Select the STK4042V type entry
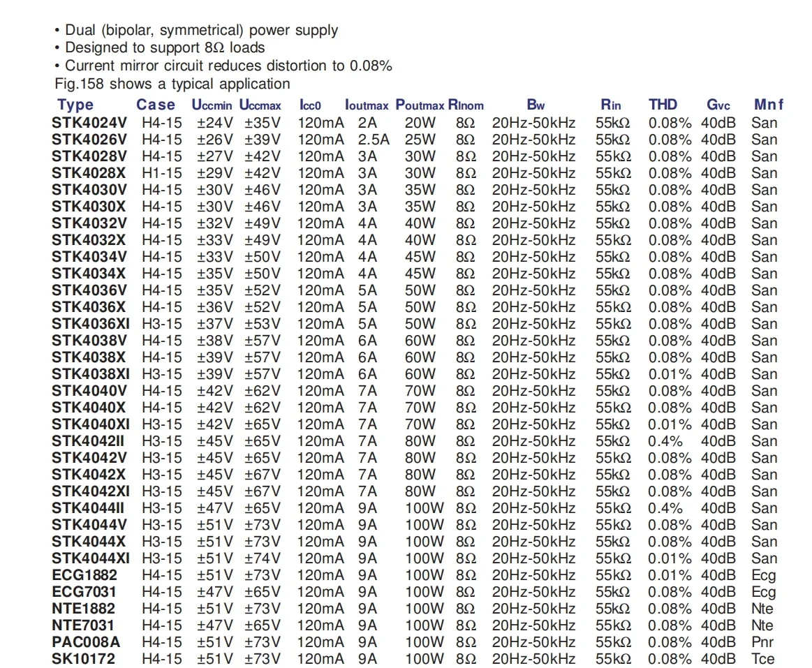 pos(89,458)
